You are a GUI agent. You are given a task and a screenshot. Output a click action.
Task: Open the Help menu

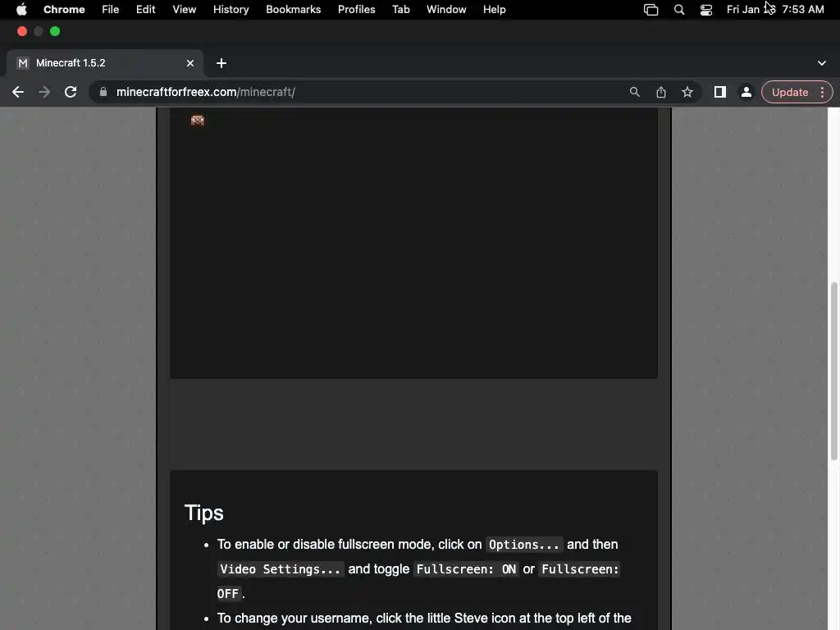coord(495,10)
